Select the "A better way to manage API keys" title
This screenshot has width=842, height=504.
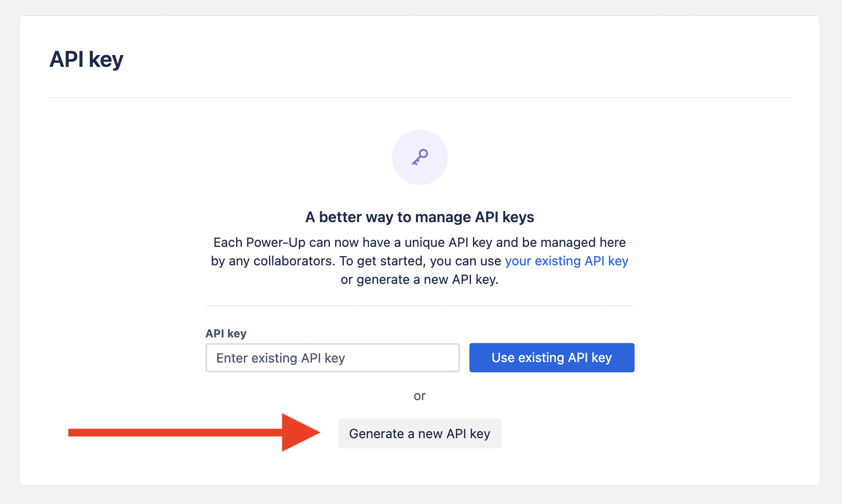click(419, 217)
